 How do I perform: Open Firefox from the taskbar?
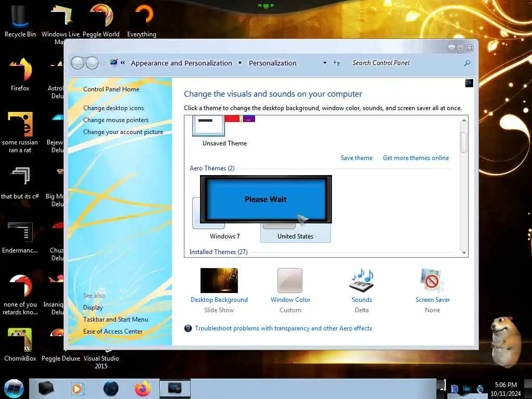tap(143, 389)
